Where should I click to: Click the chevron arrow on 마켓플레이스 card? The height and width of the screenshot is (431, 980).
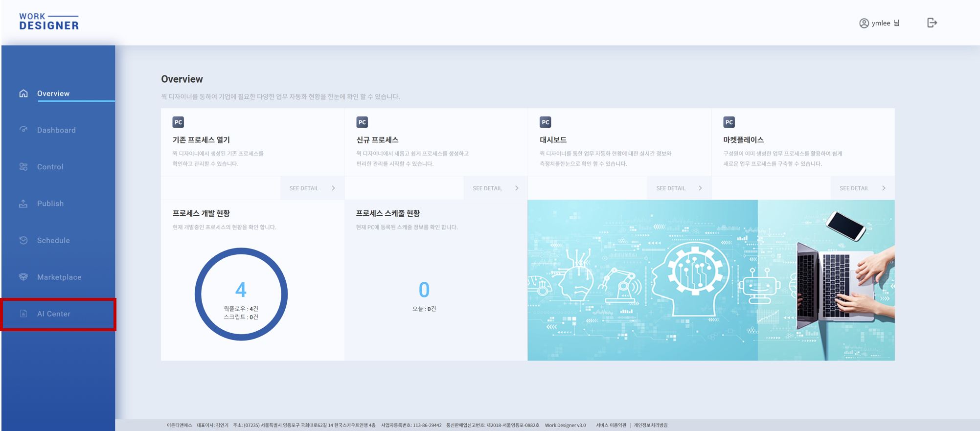tap(884, 188)
